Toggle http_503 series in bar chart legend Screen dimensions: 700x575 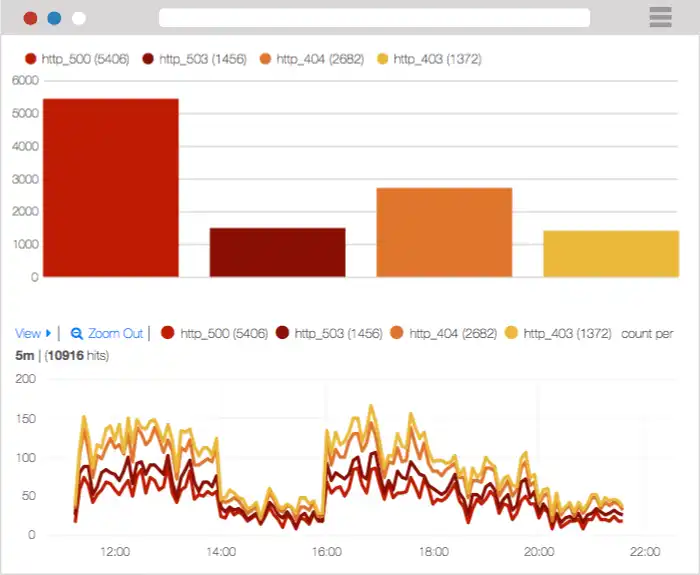pos(195,59)
